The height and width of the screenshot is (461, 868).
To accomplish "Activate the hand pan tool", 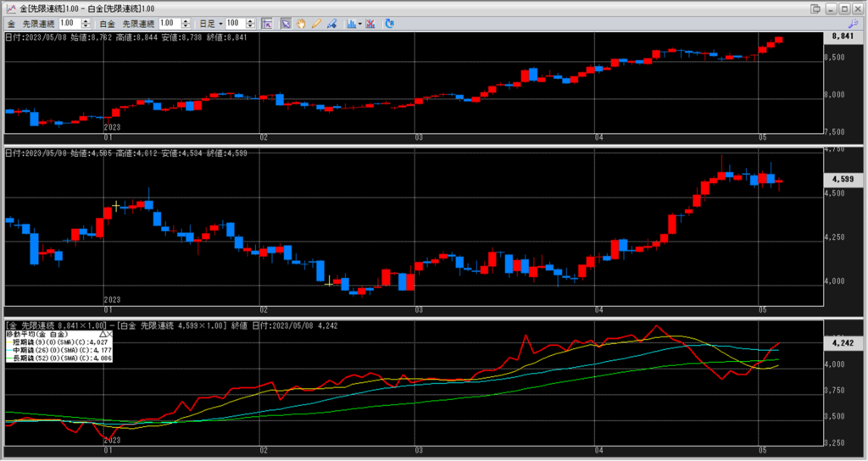I will click(301, 24).
